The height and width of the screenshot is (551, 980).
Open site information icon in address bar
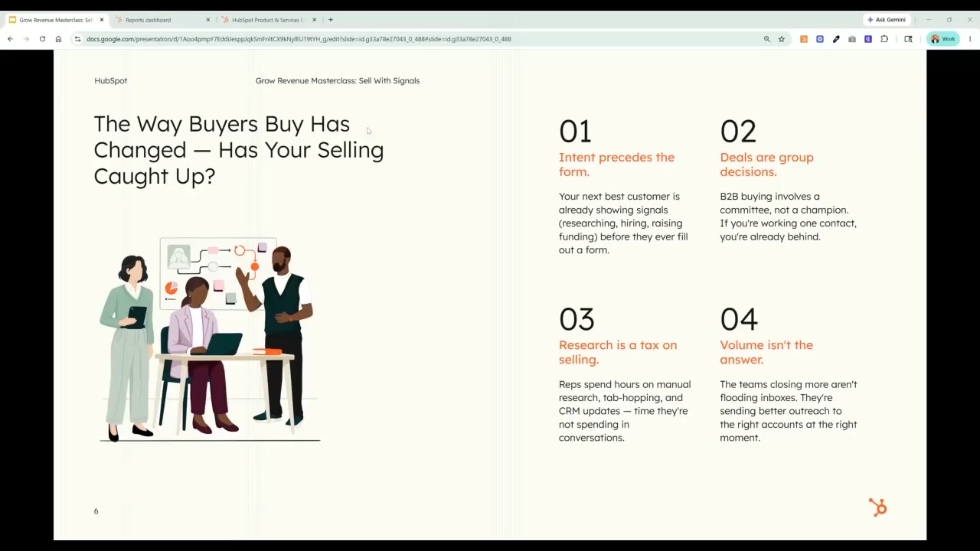pos(77,39)
